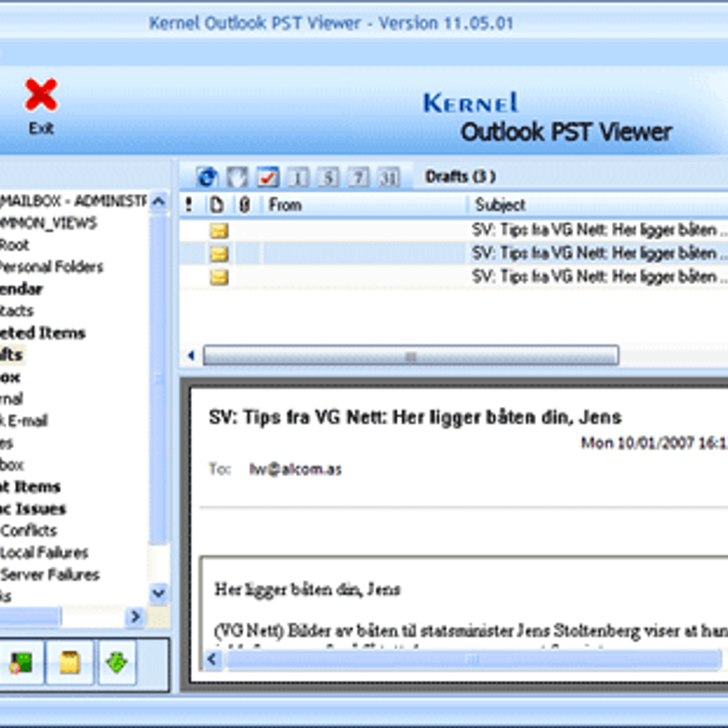
Task: Click the green book icon with magnifier
Action: click(x=21, y=662)
